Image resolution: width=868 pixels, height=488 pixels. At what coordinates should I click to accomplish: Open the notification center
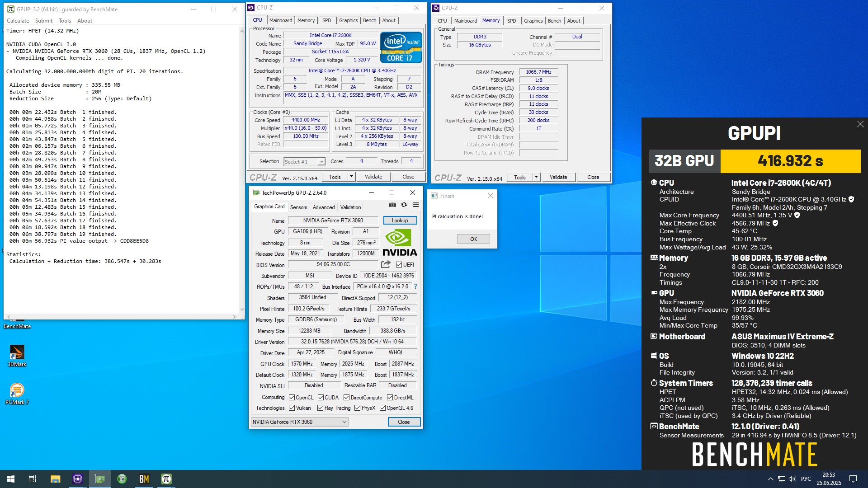pyautogui.click(x=853, y=479)
